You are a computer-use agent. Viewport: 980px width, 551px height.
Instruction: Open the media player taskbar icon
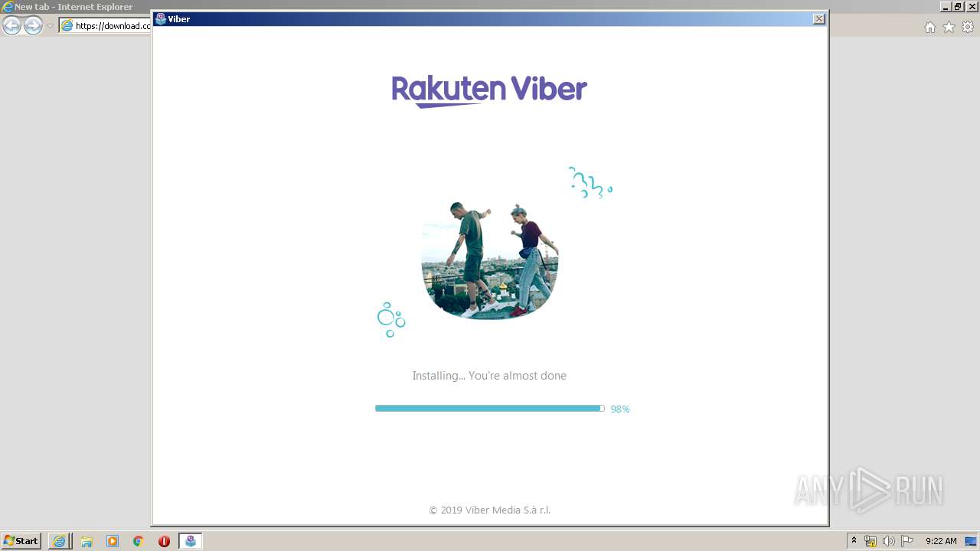(x=113, y=541)
